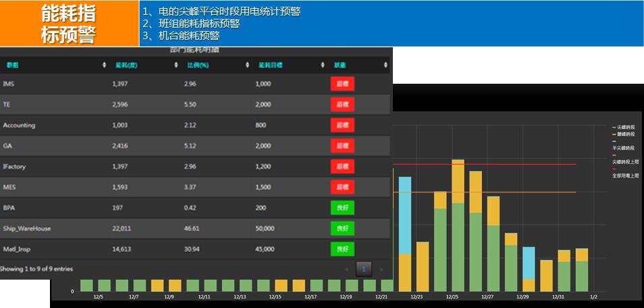644x308 pixels.
Task: Hide 全部用電上限 red line via legend
Action: (625, 176)
